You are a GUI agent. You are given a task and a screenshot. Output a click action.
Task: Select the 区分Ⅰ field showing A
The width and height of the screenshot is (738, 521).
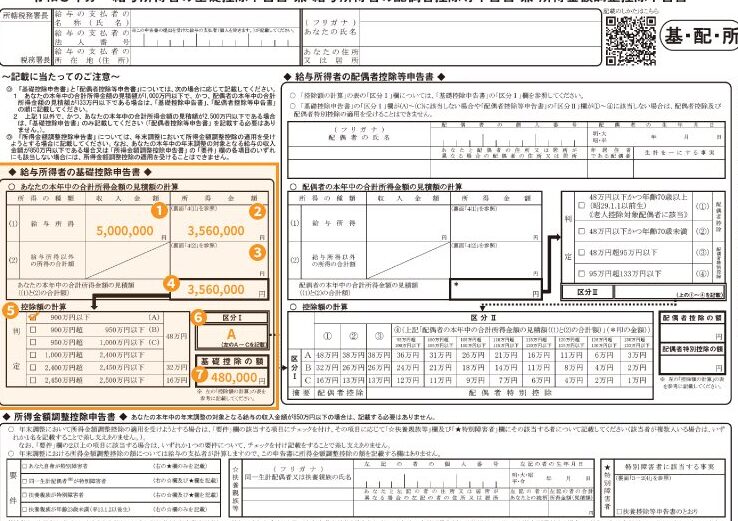(231, 335)
